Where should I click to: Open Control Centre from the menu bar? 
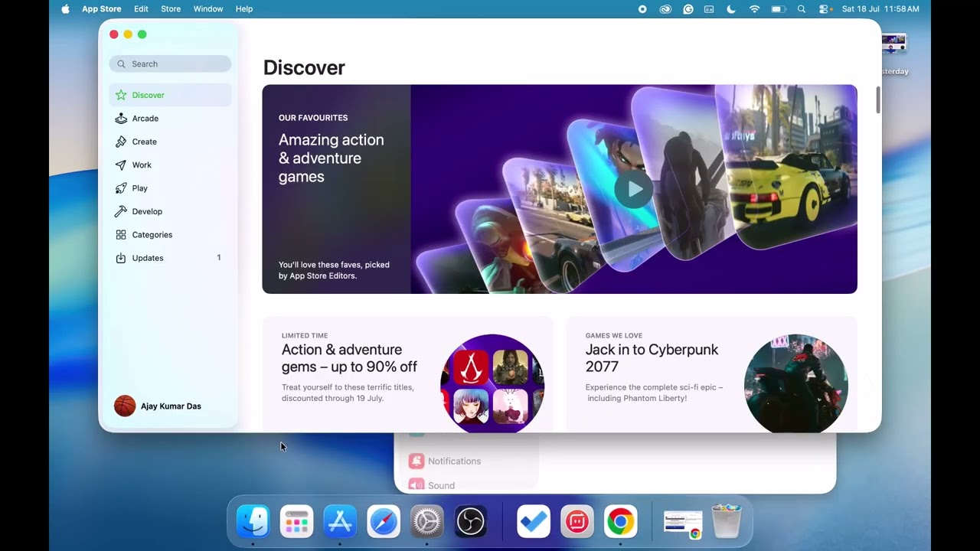pyautogui.click(x=824, y=9)
